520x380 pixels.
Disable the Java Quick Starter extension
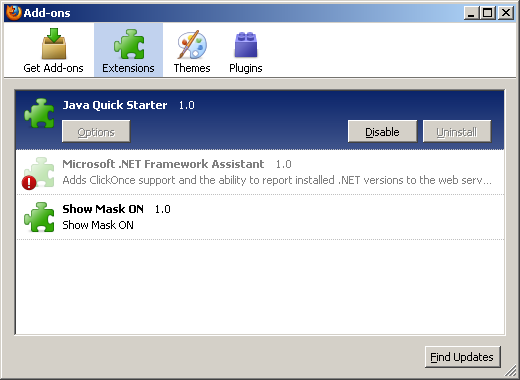pos(382,131)
